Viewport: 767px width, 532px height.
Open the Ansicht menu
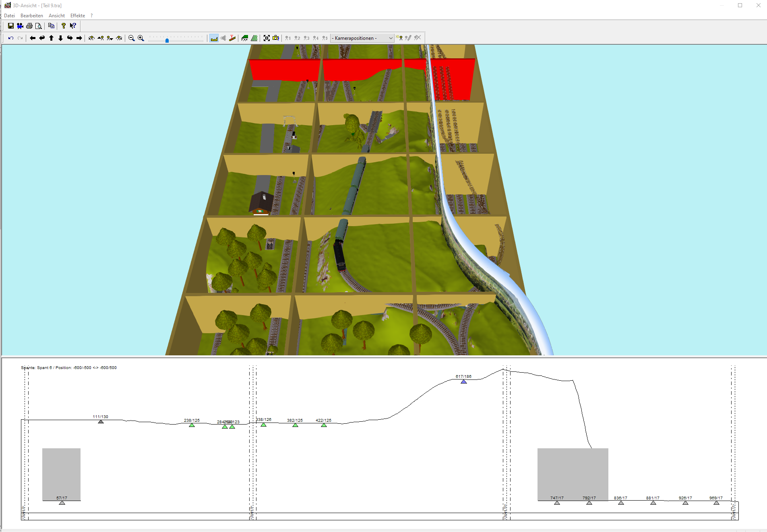(57, 16)
